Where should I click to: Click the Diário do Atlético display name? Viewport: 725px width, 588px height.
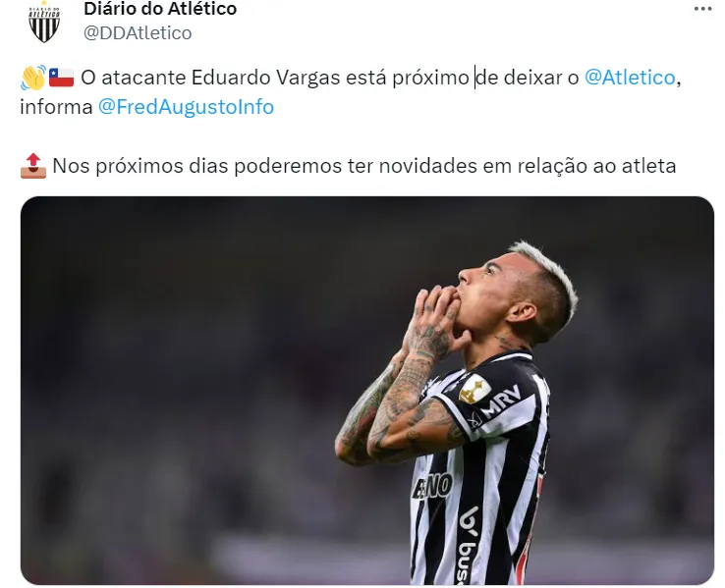click(x=160, y=9)
